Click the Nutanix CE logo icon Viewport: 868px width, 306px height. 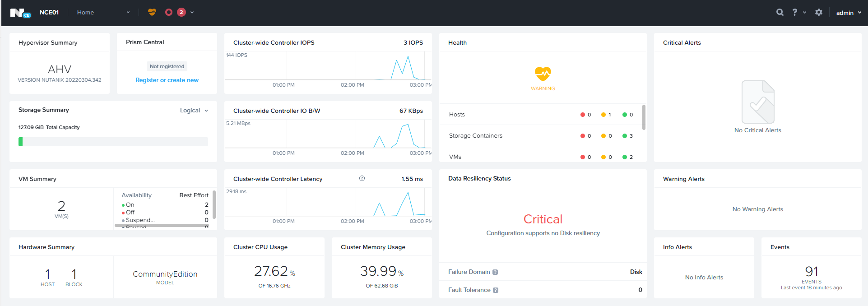point(20,13)
